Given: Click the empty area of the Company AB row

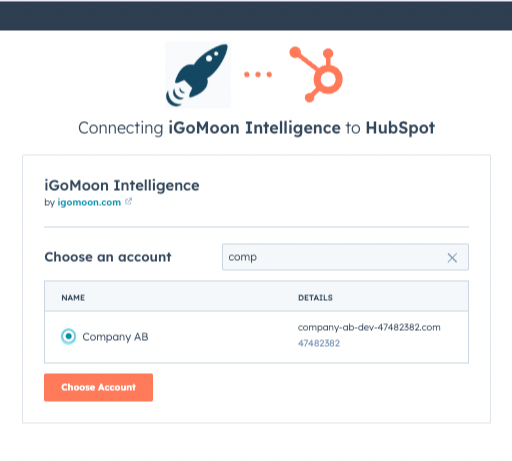Looking at the screenshot, I should pos(220,337).
